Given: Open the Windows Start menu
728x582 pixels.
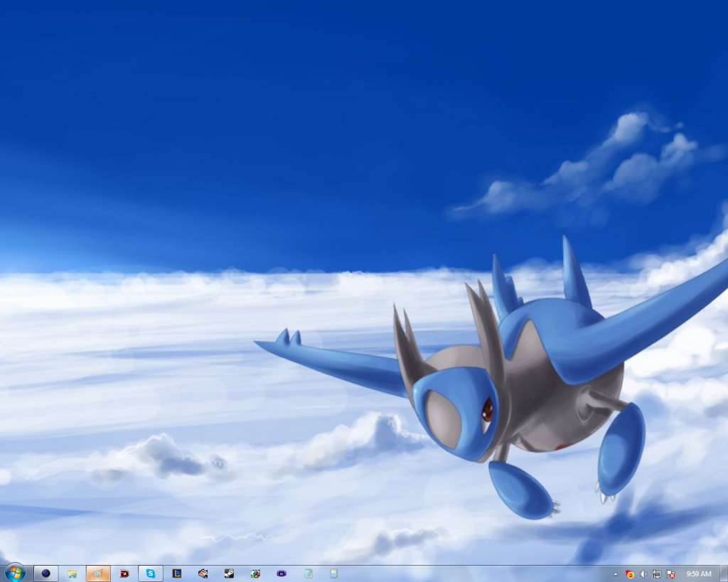Looking at the screenshot, I should click(x=14, y=573).
